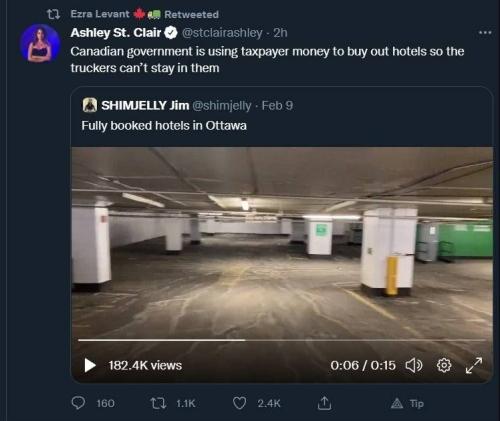Open the Ashley St. Clair name link
Viewport: 500px width, 421px height.
tap(116, 33)
